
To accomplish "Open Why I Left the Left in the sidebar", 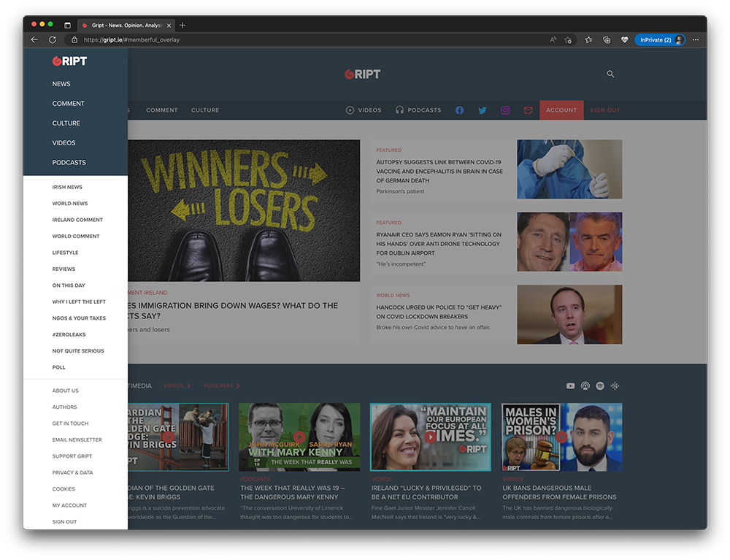I will click(x=79, y=302).
